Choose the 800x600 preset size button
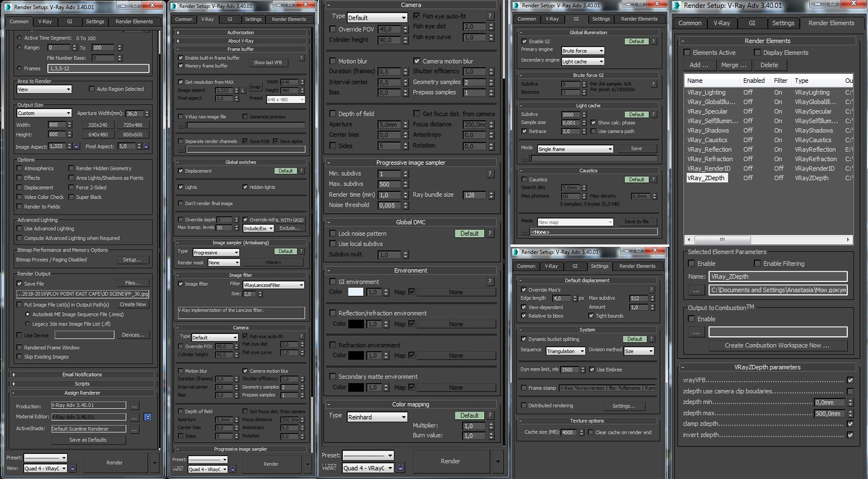This screenshot has height=479, width=868. point(133,134)
